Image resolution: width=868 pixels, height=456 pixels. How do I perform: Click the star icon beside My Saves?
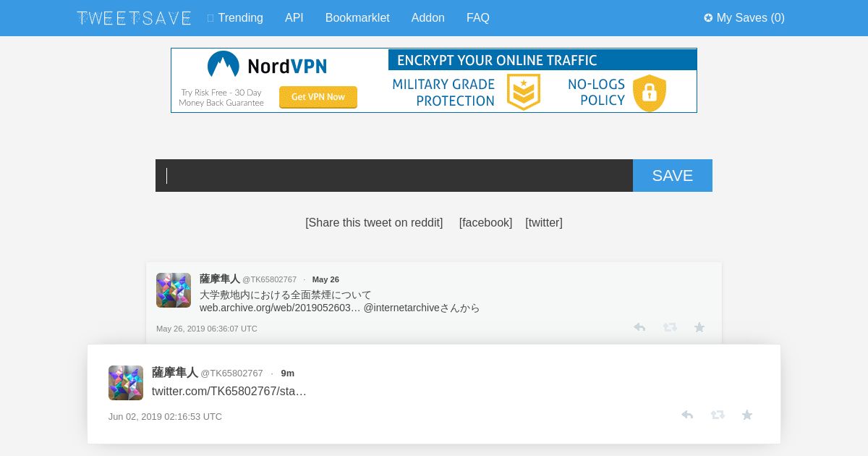click(708, 18)
